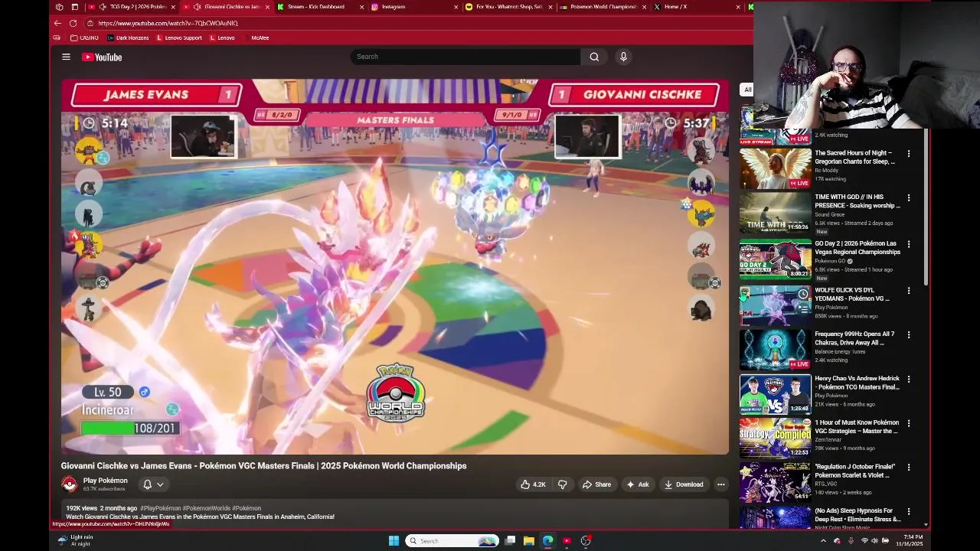
Task: Open Microsoft Edge taskbar icon
Action: (547, 541)
